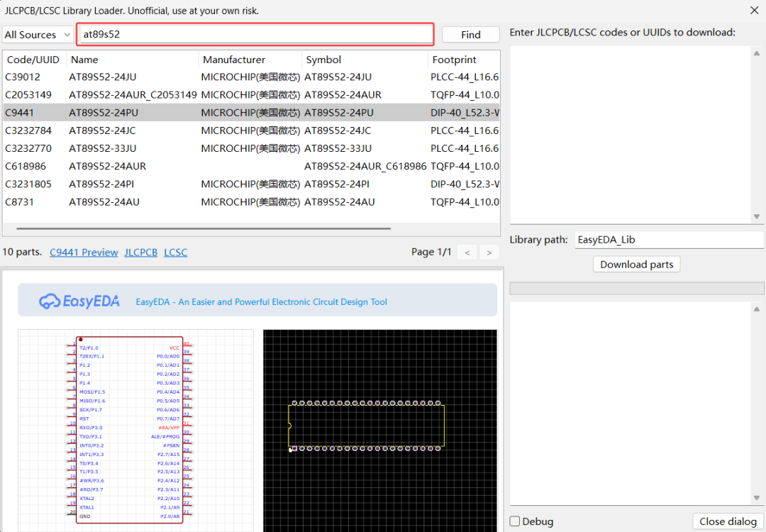Click the results horizontal scrollbar
The height and width of the screenshot is (532, 766).
pyautogui.click(x=204, y=228)
